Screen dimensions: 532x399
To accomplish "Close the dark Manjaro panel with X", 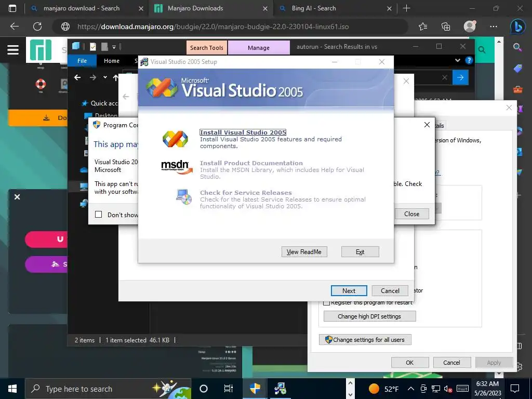I will [x=17, y=197].
